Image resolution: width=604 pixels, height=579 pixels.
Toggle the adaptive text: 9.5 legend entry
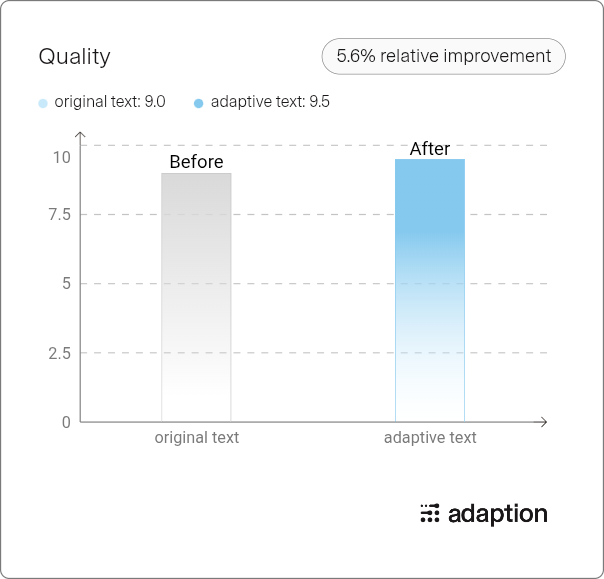pyautogui.click(x=262, y=102)
